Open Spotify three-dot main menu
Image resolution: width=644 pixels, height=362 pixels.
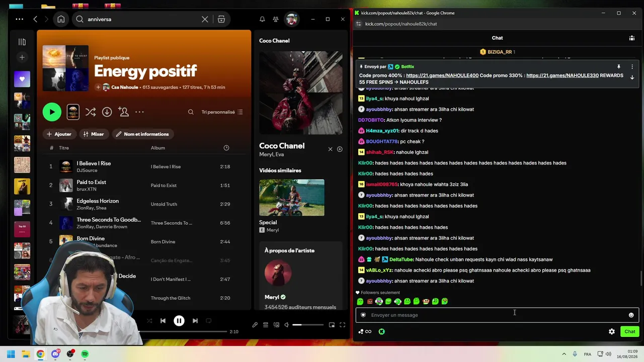pyautogui.click(x=19, y=19)
